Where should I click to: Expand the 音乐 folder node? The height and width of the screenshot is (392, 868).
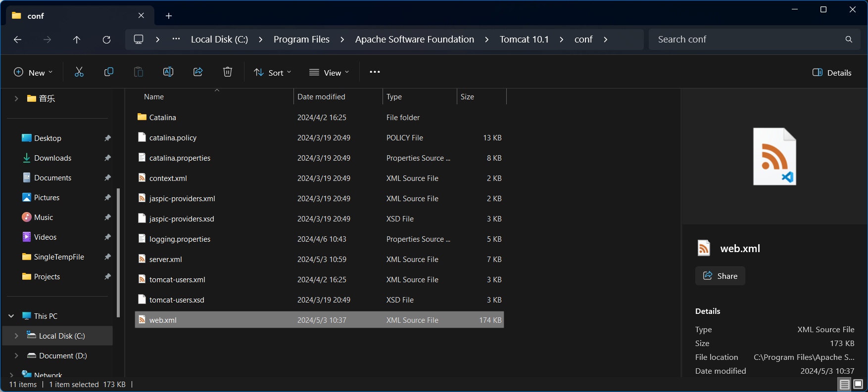(16, 98)
